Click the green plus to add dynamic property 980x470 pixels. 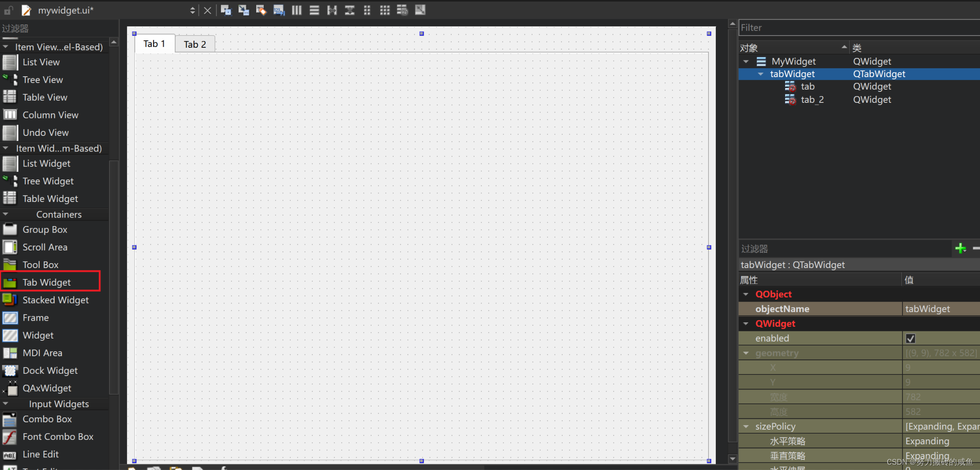[961, 248]
